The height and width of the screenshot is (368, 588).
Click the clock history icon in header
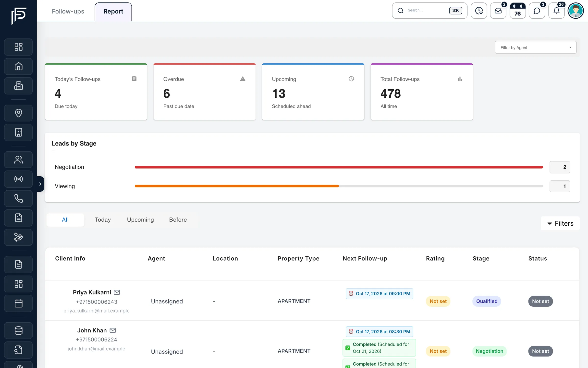click(479, 11)
